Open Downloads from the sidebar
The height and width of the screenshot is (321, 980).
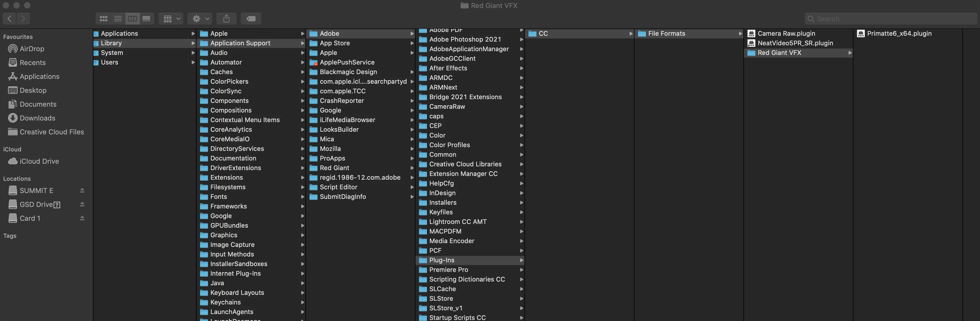click(x=37, y=118)
